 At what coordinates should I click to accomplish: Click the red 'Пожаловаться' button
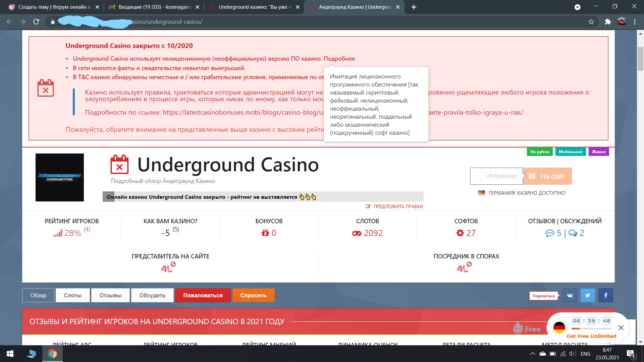click(203, 295)
